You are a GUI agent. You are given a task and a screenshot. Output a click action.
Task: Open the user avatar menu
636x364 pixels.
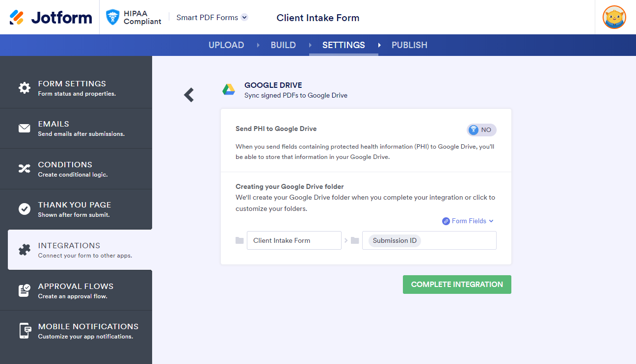[614, 18]
